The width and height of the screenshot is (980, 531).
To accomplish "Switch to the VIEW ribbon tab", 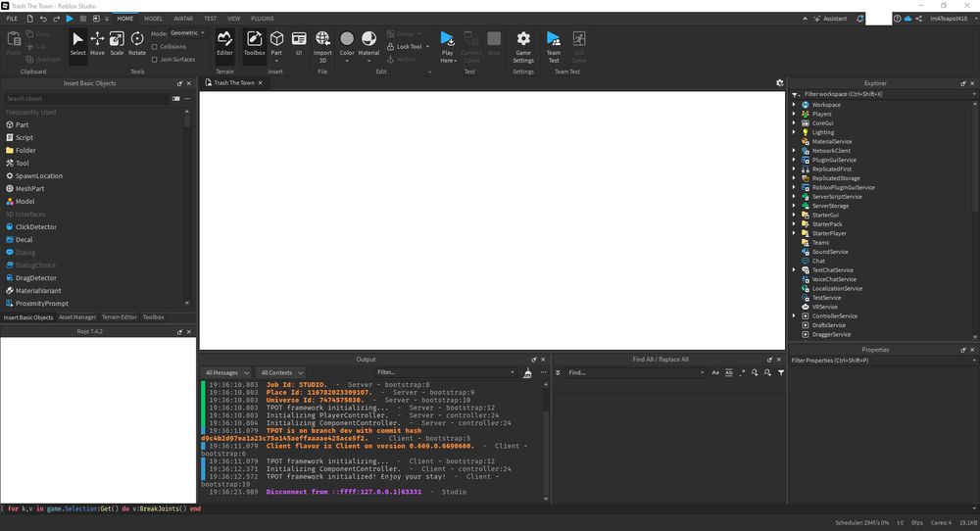I will click(234, 19).
